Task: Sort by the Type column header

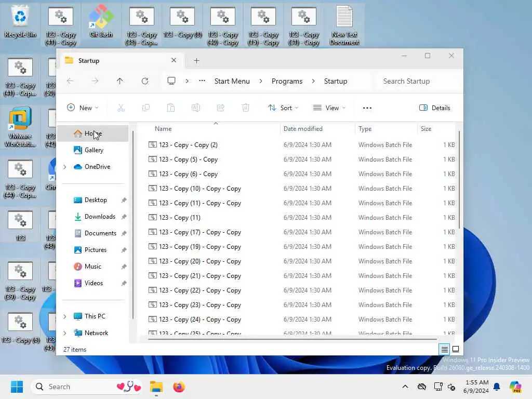Action: pyautogui.click(x=386, y=129)
